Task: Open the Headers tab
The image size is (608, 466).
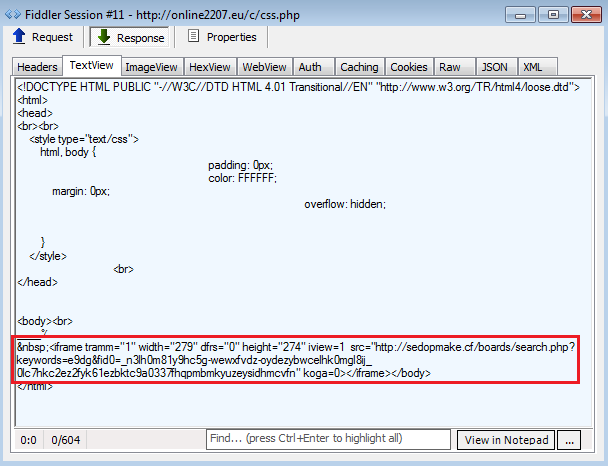Action: 37,67
